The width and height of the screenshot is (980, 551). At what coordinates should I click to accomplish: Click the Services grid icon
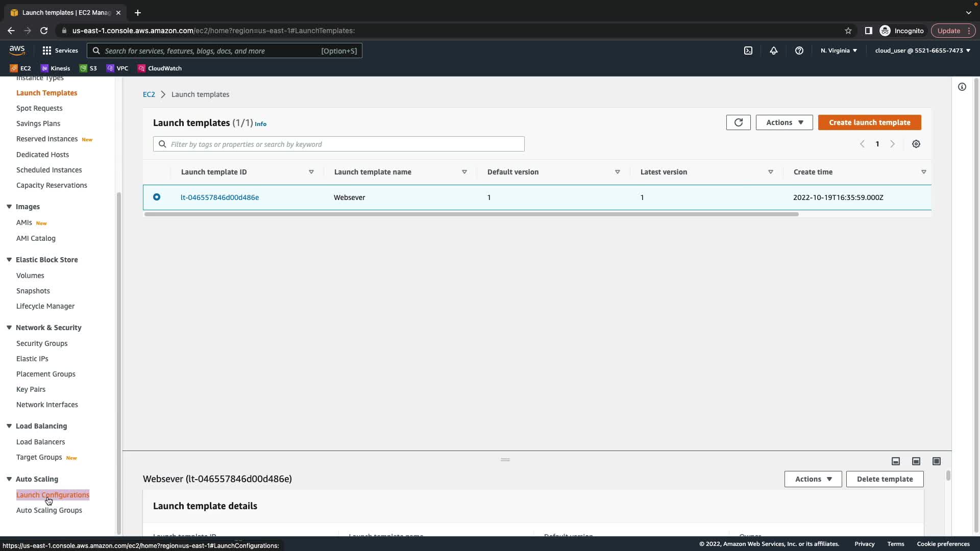pos(47,51)
